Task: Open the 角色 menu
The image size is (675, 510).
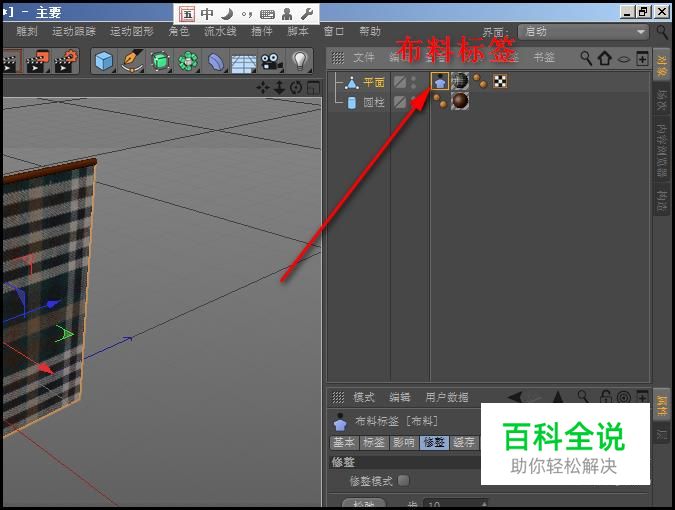Action: [179, 31]
